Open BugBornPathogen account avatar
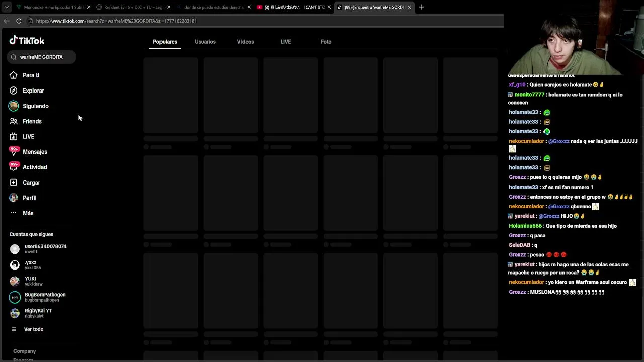This screenshot has height=362, width=644. pyautogui.click(x=15, y=297)
